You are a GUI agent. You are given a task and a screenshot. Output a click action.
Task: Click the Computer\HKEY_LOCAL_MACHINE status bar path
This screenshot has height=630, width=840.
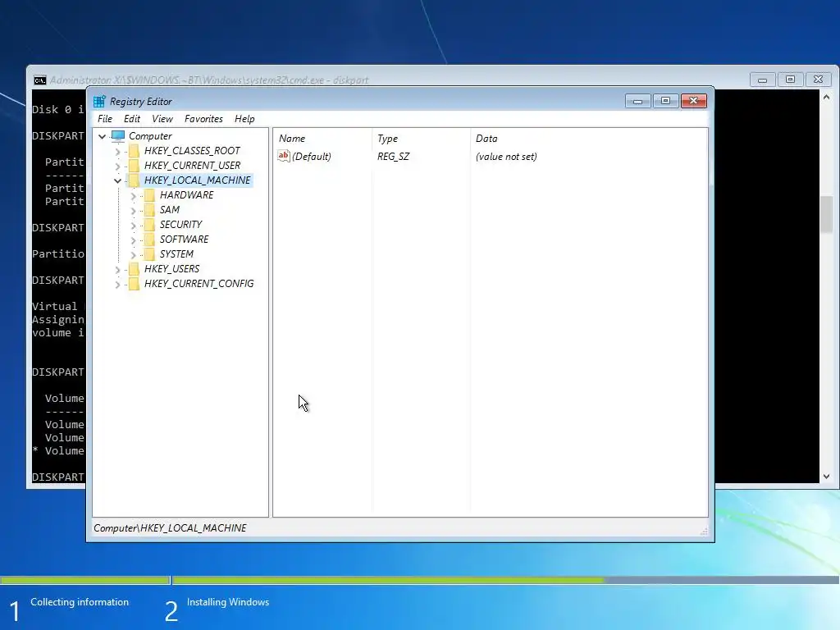pos(170,528)
